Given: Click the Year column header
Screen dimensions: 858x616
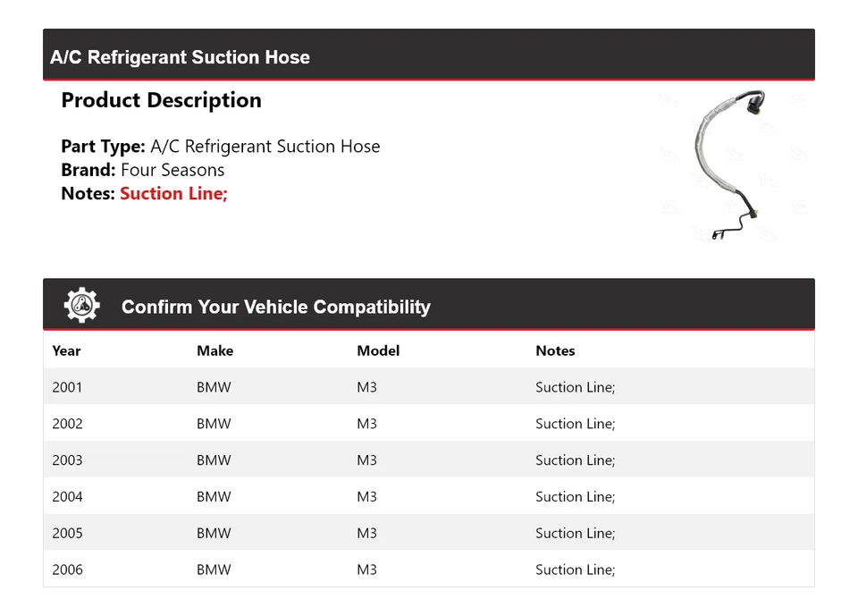Looking at the screenshot, I should (66, 350).
